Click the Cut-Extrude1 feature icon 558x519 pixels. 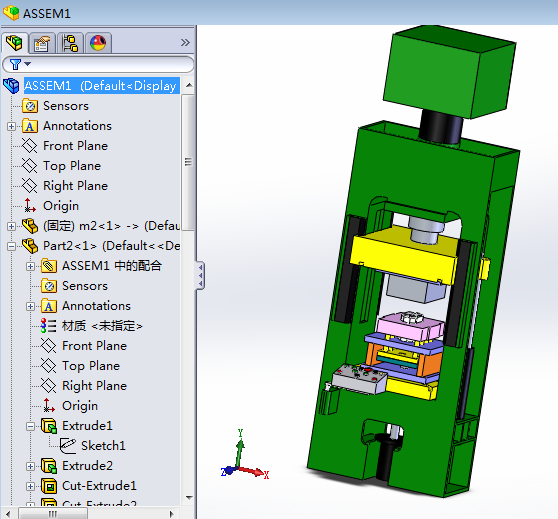[x=49, y=486]
